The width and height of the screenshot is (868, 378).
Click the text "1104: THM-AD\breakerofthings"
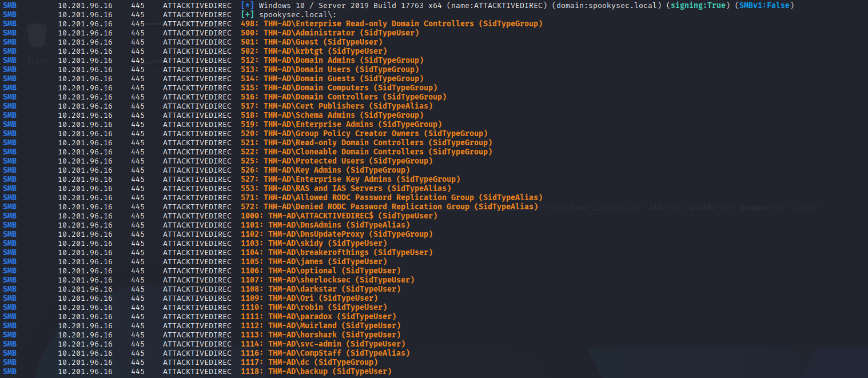pos(305,252)
